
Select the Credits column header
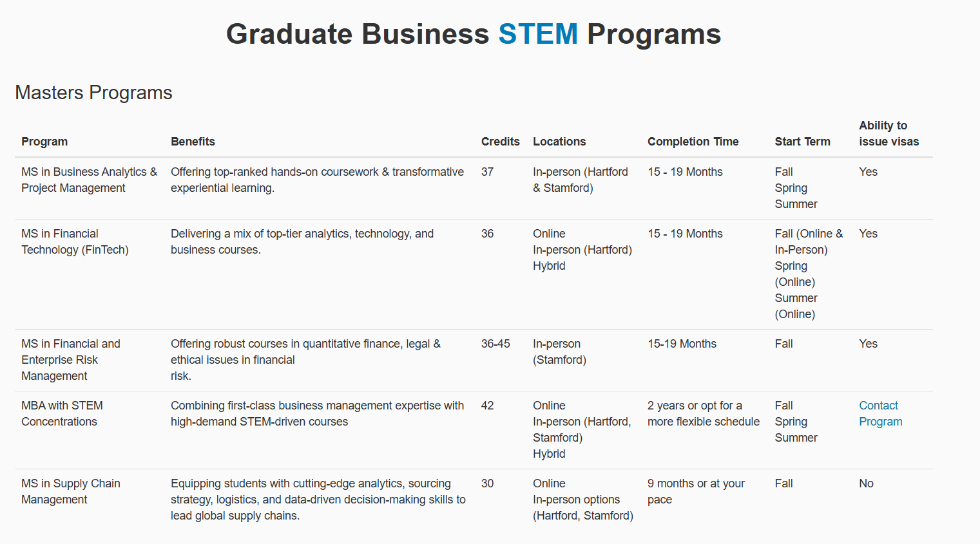tap(500, 142)
